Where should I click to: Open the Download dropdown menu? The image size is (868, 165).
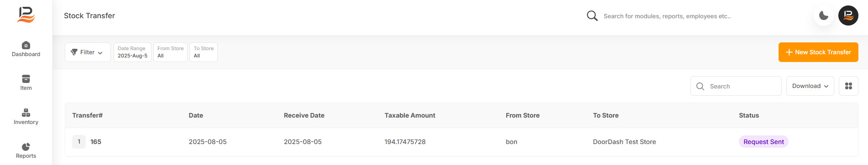[810, 86]
